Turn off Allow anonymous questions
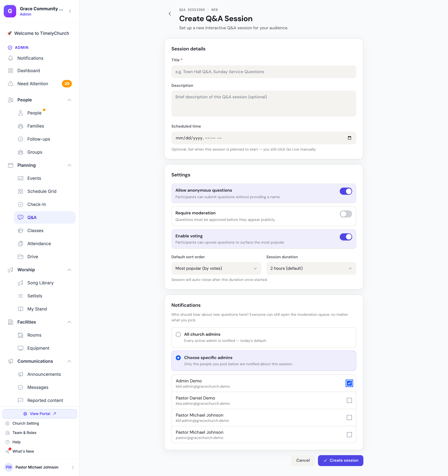Image resolution: width=448 pixels, height=476 pixels. pyautogui.click(x=346, y=191)
